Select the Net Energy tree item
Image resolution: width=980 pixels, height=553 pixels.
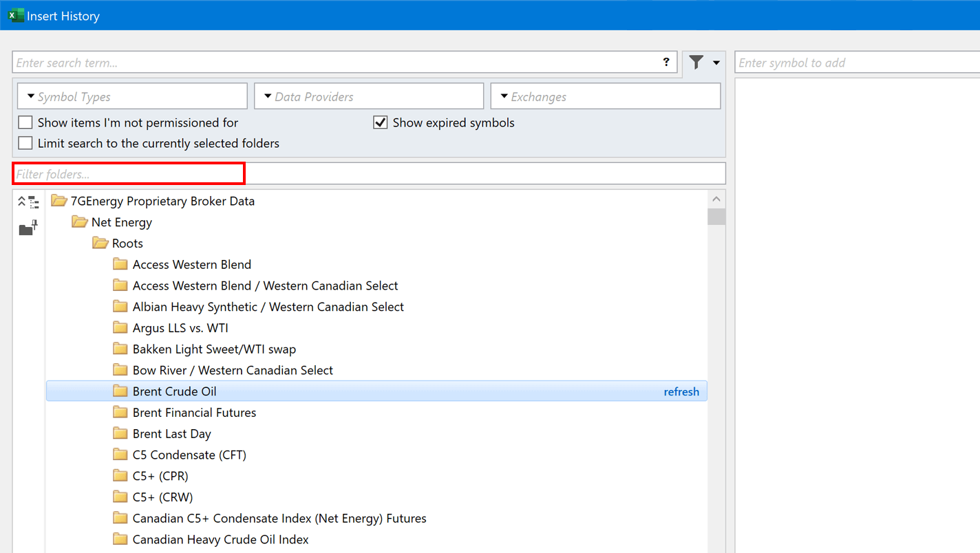[x=122, y=222]
